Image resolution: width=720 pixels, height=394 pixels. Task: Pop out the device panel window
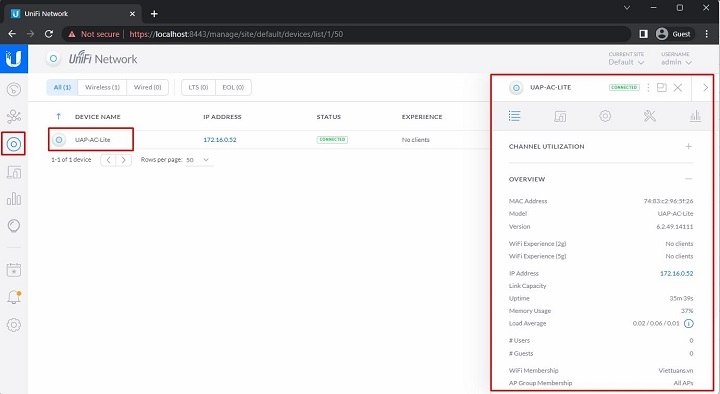tap(662, 87)
